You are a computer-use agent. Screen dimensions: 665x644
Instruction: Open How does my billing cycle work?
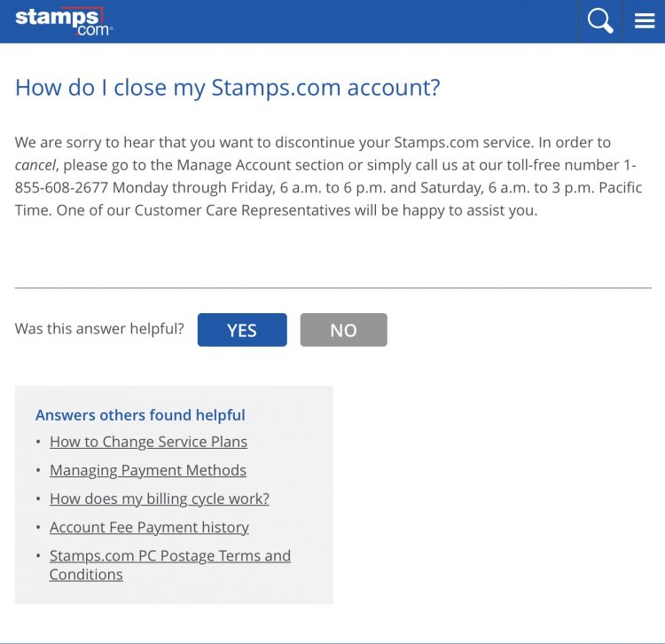[x=160, y=499]
